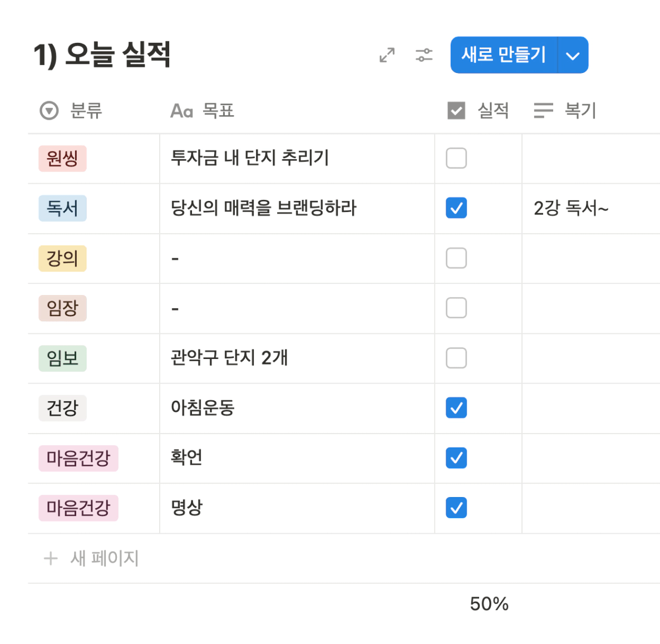The width and height of the screenshot is (660, 644).
Task: Click the 새로 만들기 button
Action: tap(504, 55)
